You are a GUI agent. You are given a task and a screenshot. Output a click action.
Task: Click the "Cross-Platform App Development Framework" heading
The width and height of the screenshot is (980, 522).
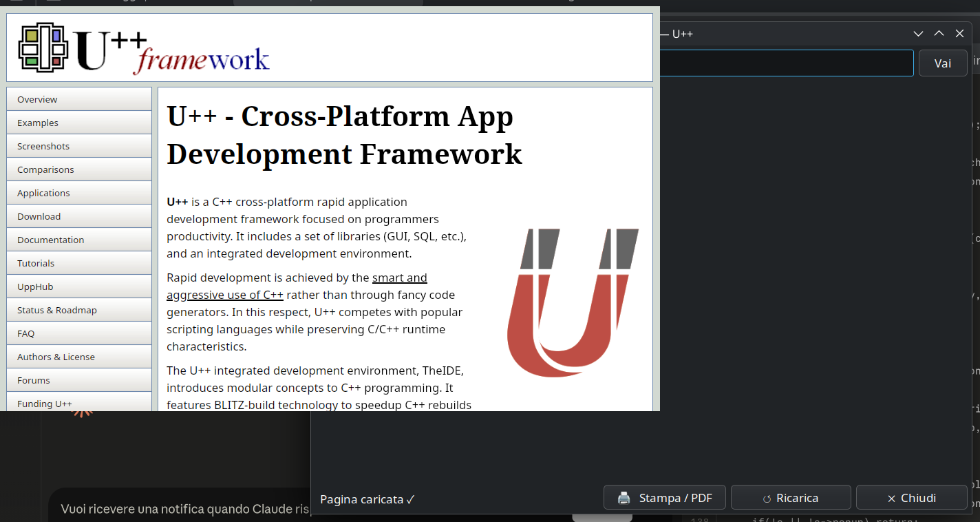[345, 135]
